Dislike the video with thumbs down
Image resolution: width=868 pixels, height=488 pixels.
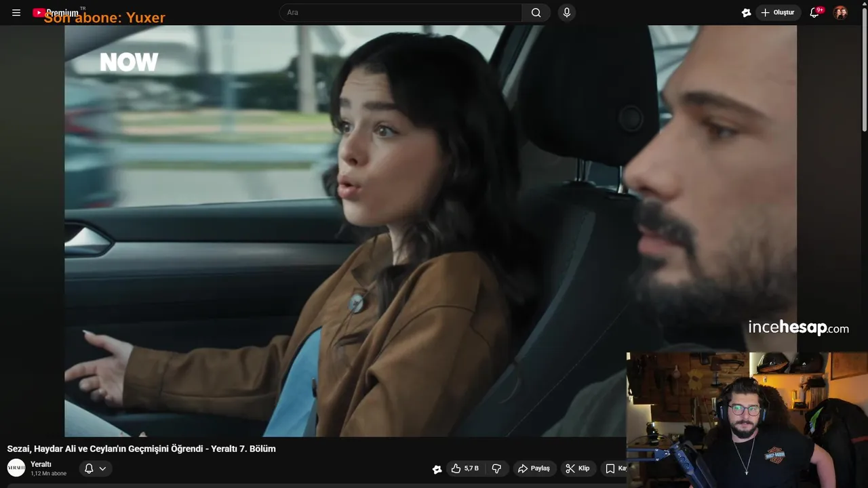pos(496,468)
